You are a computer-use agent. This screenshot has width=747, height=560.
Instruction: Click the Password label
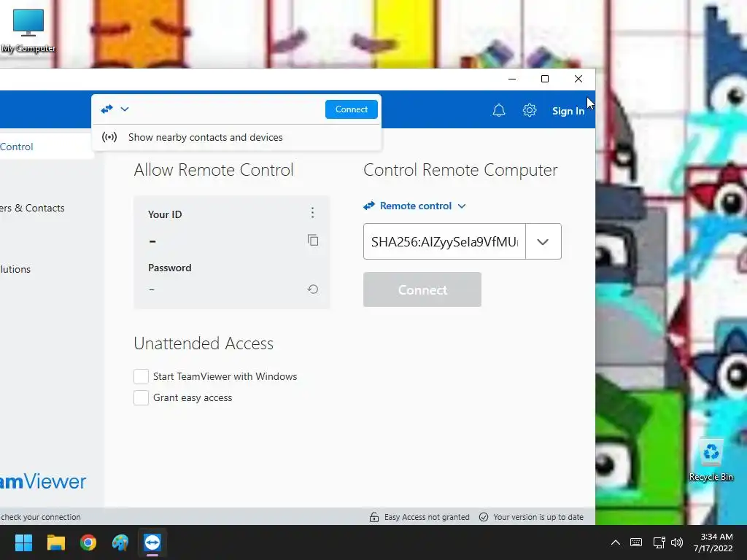(169, 268)
